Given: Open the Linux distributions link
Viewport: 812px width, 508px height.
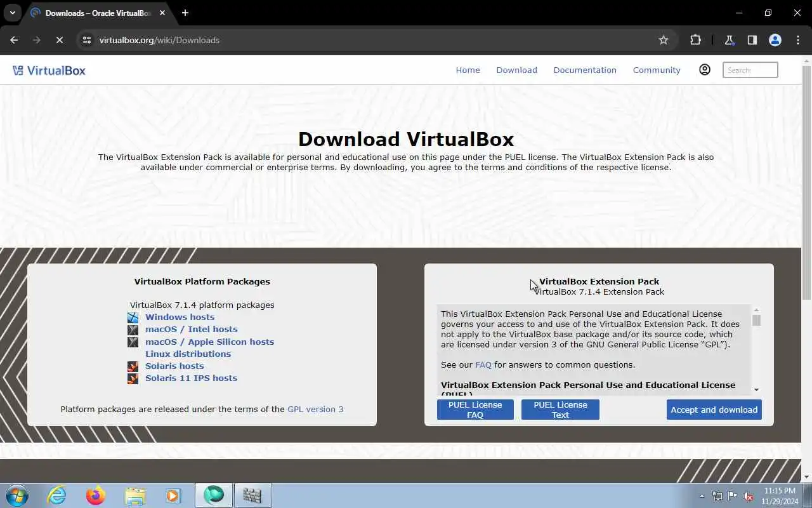Looking at the screenshot, I should [188, 354].
